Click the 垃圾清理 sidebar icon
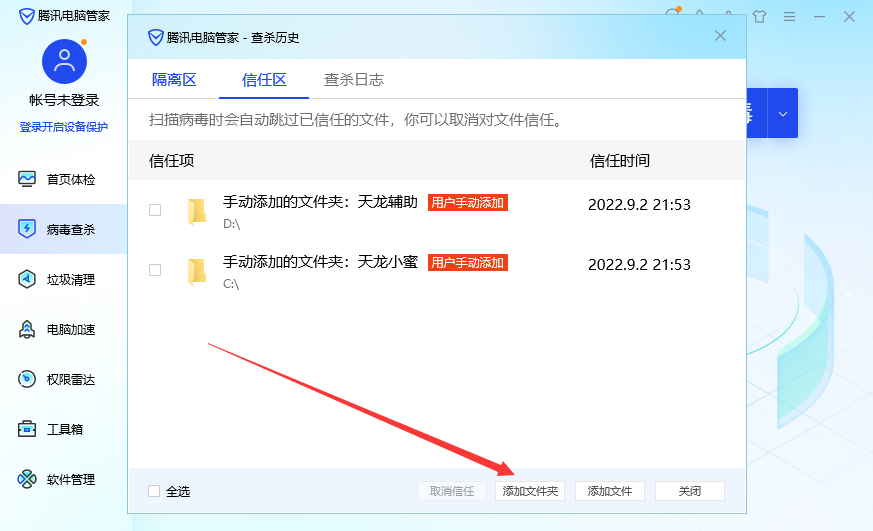 [x=27, y=279]
